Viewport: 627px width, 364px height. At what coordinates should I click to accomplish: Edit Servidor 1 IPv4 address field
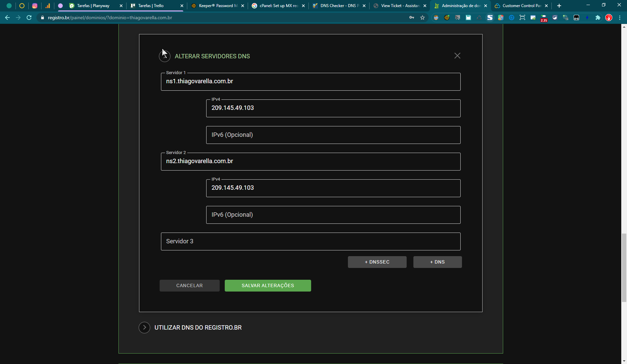coord(333,108)
